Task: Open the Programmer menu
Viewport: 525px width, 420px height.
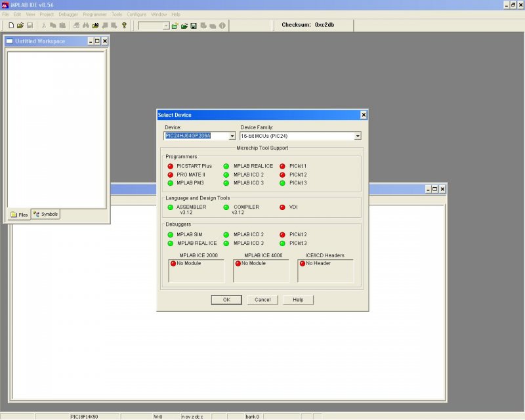Action: [94, 14]
